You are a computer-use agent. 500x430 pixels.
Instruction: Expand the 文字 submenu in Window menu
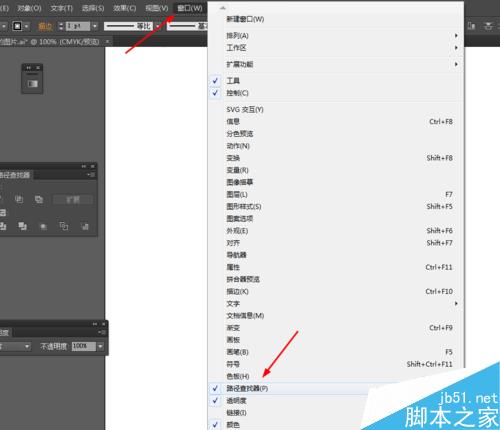coord(336,304)
